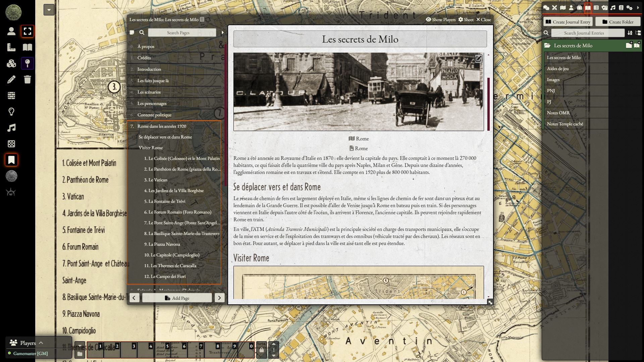Click the Search Pages input field
The width and height of the screenshot is (644, 362).
coord(181,33)
